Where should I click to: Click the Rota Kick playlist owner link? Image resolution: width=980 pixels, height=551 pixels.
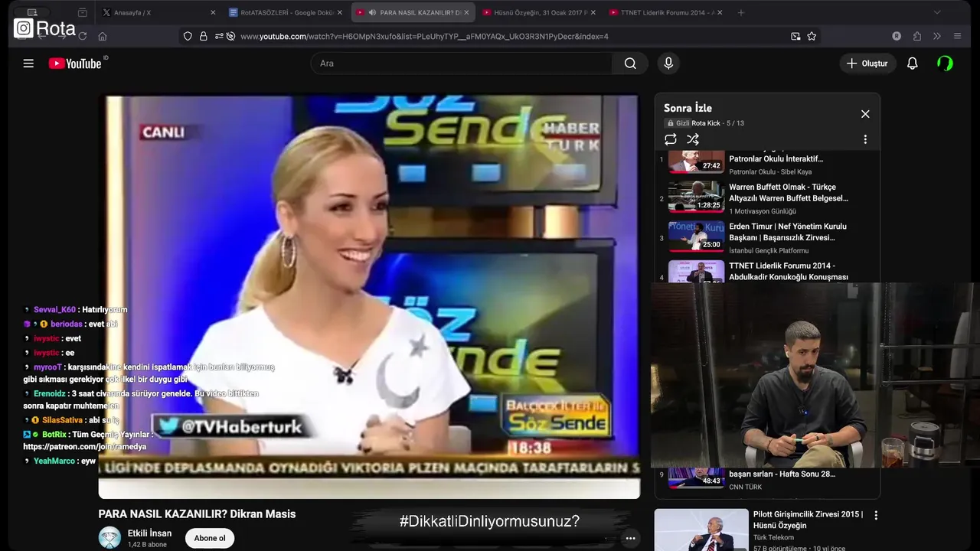pyautogui.click(x=706, y=123)
